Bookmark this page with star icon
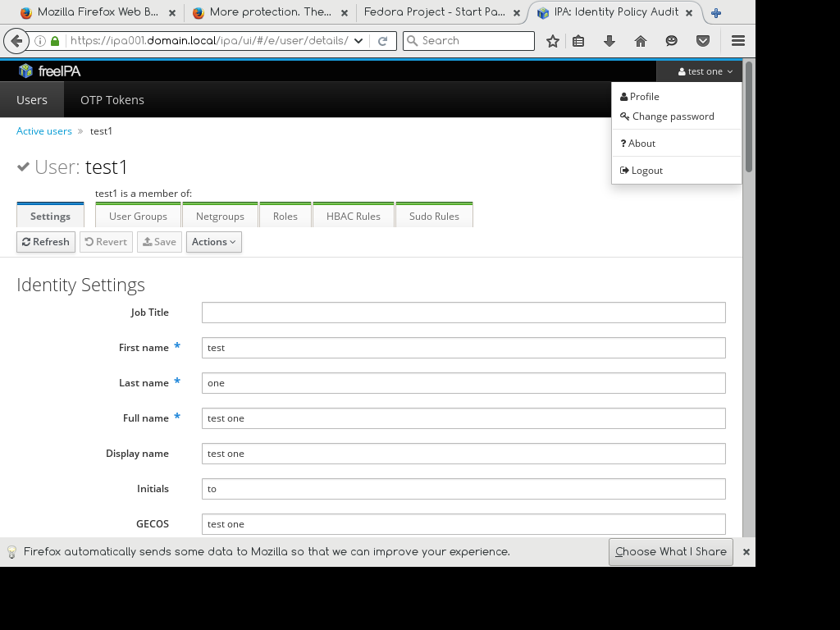The height and width of the screenshot is (630, 840). click(553, 41)
